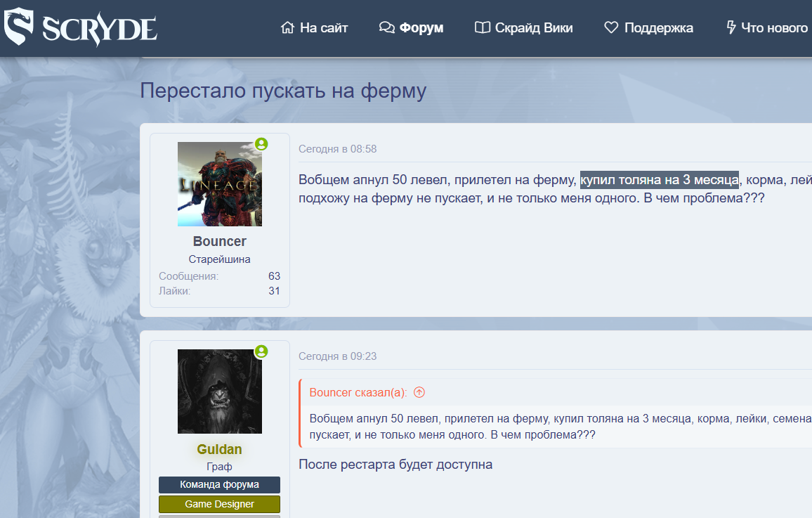Click the book icon beside Скрайд Вики
Image resolution: width=812 pixels, height=518 pixels.
482,27
